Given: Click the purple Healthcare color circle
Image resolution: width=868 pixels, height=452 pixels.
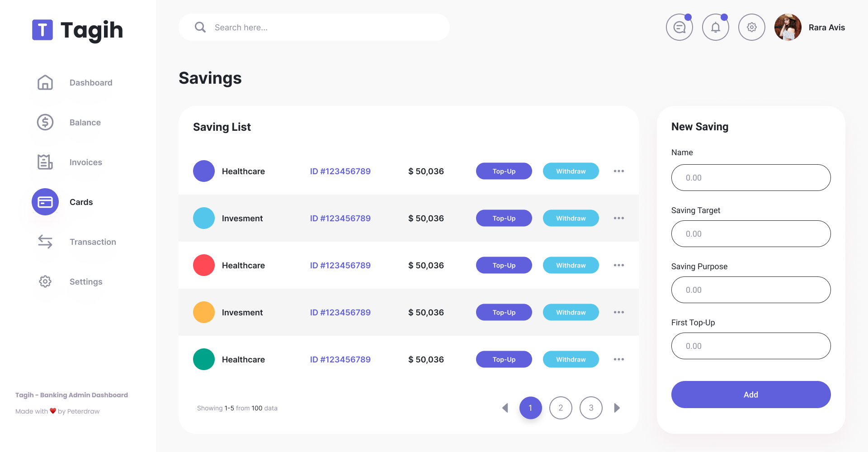Looking at the screenshot, I should [203, 171].
